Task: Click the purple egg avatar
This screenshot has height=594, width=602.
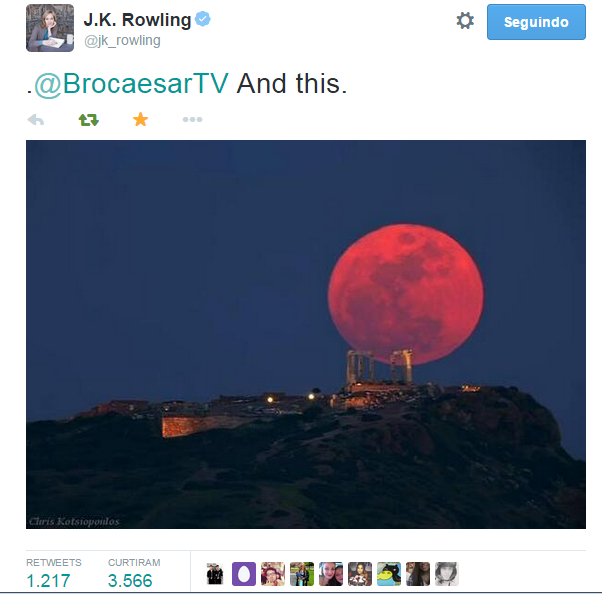Action: coord(244,574)
